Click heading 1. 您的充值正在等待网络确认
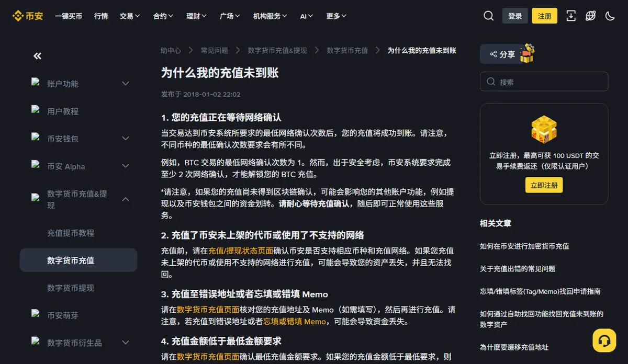The width and height of the screenshot is (628, 364). tap(221, 117)
